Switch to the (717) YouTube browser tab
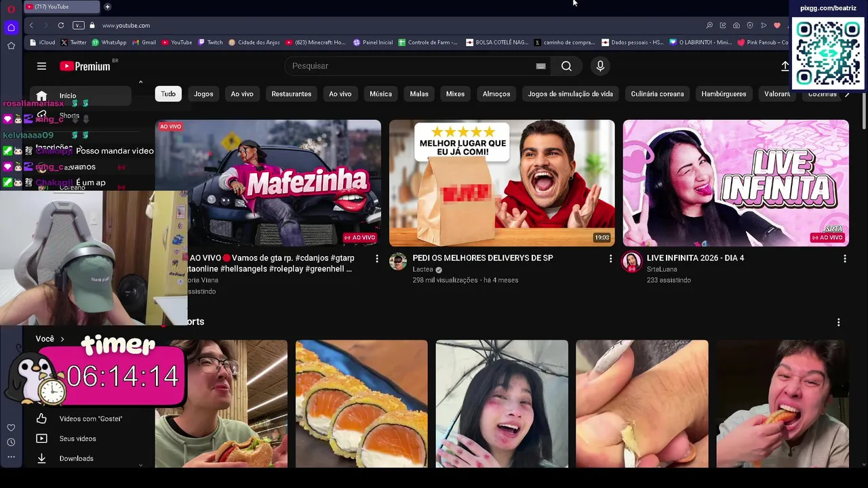868x488 pixels. 61,7
